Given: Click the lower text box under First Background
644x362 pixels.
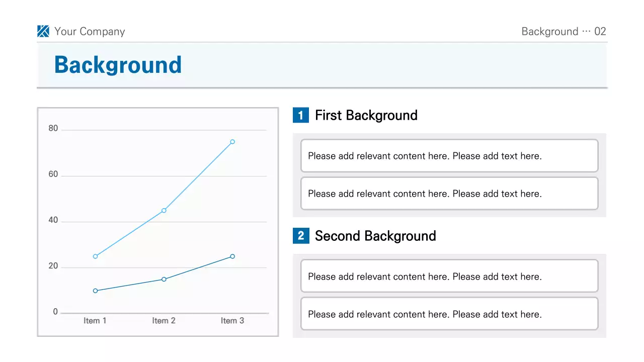Looking at the screenshot, I should tap(449, 194).
